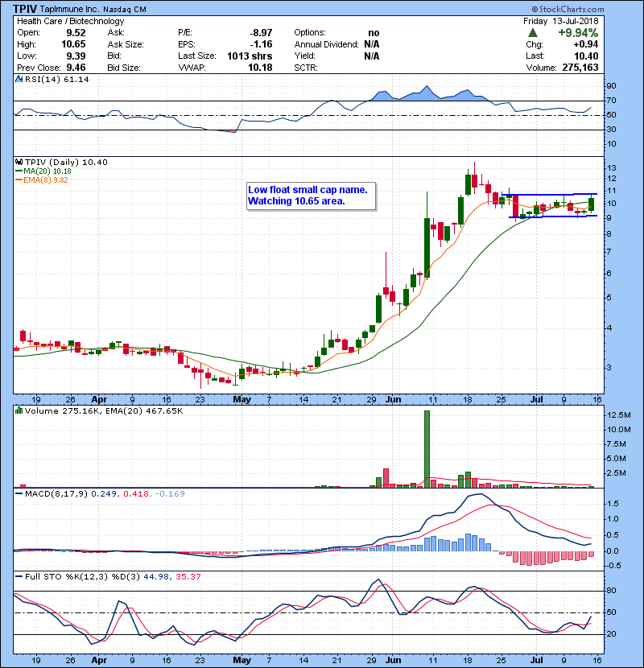Click the RSI(14) indicator line icon

coord(19,79)
